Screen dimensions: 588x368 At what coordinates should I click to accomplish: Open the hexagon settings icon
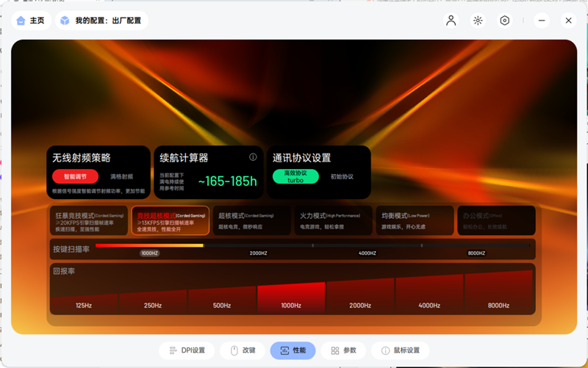tap(505, 21)
